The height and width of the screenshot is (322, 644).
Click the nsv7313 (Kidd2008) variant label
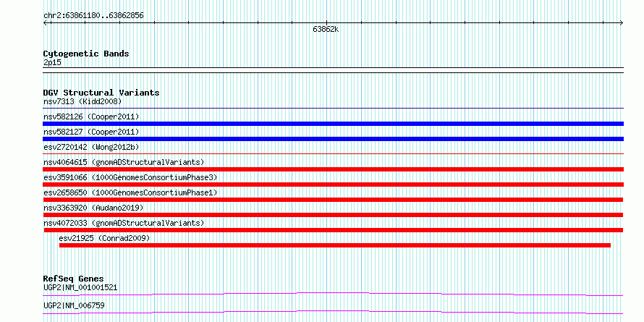82,101
